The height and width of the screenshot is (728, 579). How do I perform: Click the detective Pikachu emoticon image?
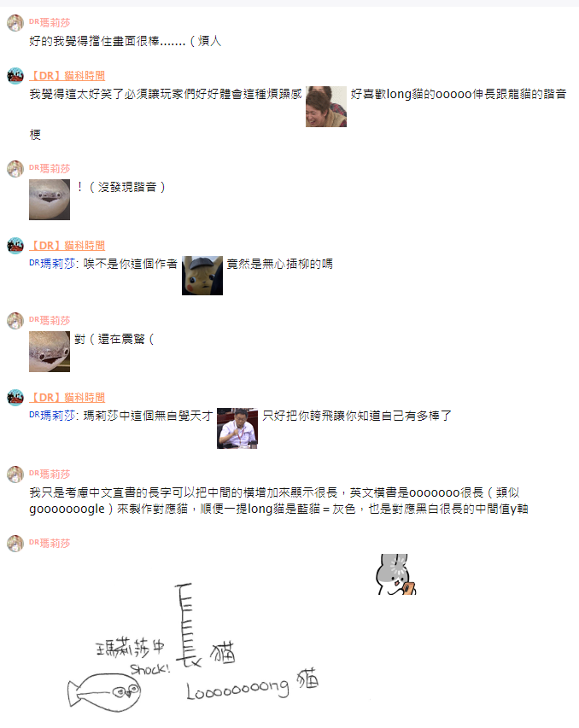[202, 276]
